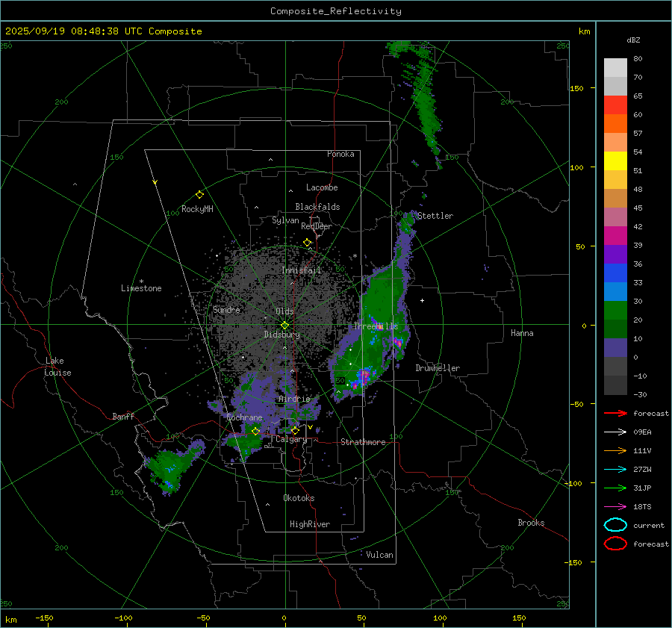
Task: Click the orange 111V arrow icon
Action: pyautogui.click(x=615, y=450)
